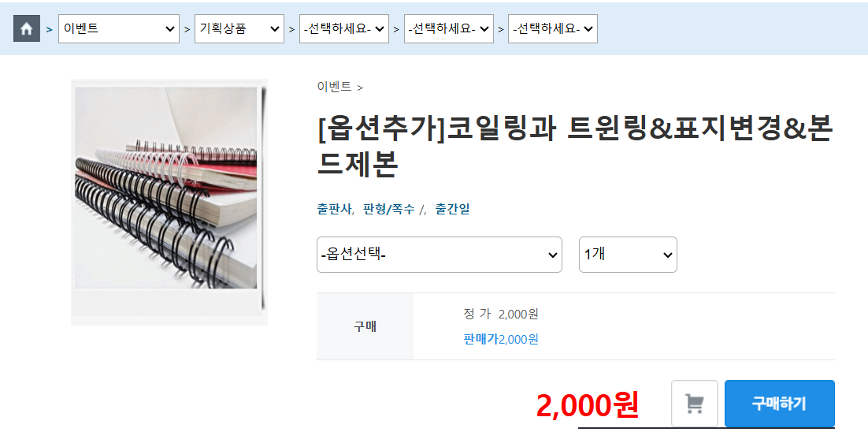Click the 판매가 2,000원 sale price text

(500, 339)
